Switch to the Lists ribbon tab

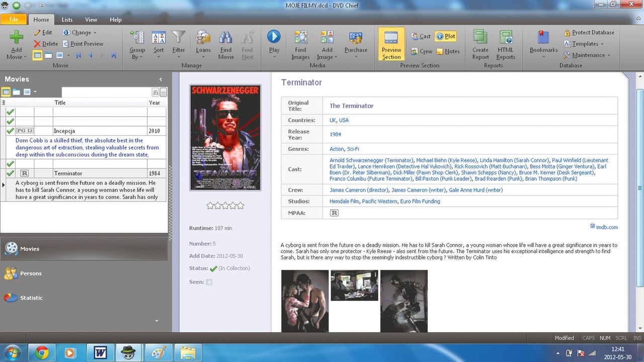(x=67, y=20)
